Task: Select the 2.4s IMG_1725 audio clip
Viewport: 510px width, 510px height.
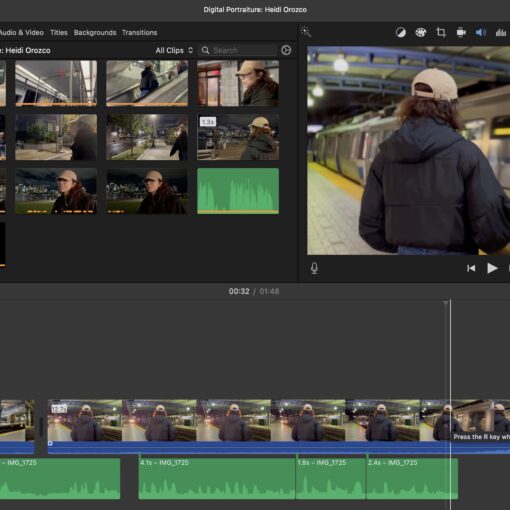Action: (412, 479)
